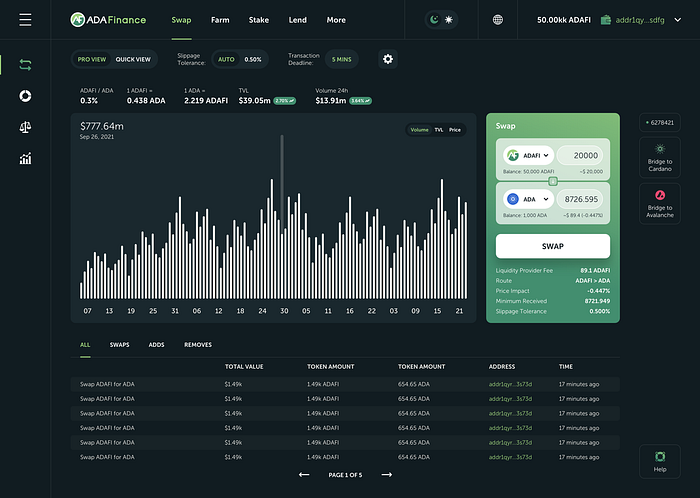Open the language globe icon
Viewport: 700px width, 498px height.
pyautogui.click(x=498, y=20)
